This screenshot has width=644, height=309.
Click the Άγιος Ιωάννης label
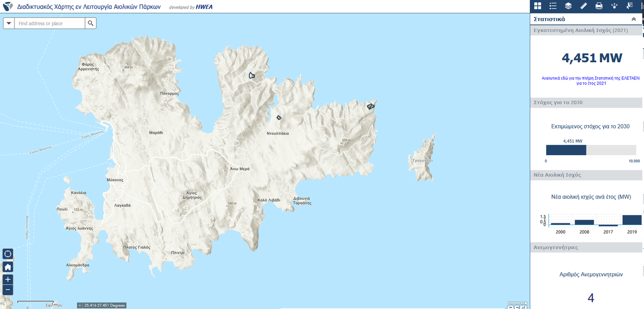pos(79,228)
